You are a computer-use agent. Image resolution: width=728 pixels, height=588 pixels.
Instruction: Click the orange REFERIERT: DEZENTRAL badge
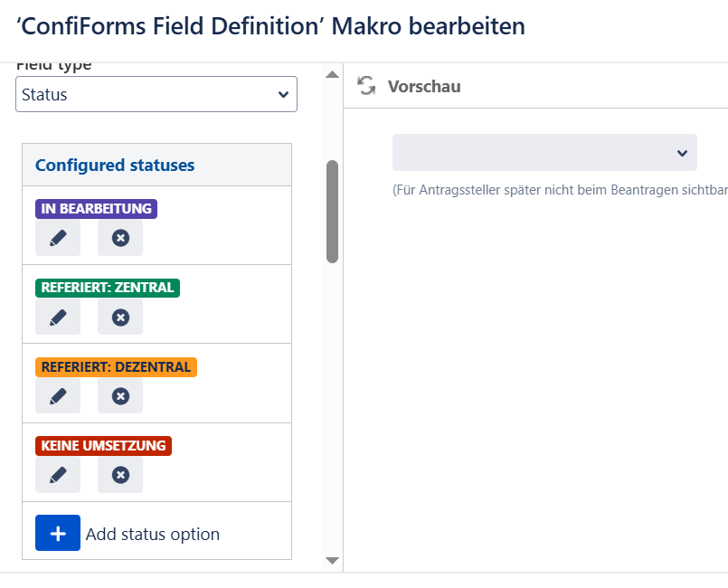point(116,367)
